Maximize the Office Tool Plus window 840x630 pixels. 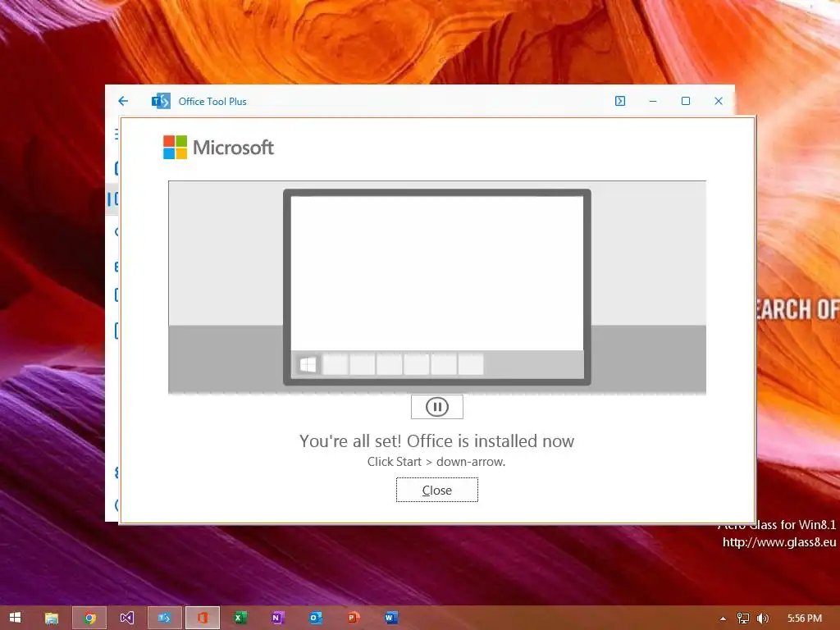pos(685,101)
